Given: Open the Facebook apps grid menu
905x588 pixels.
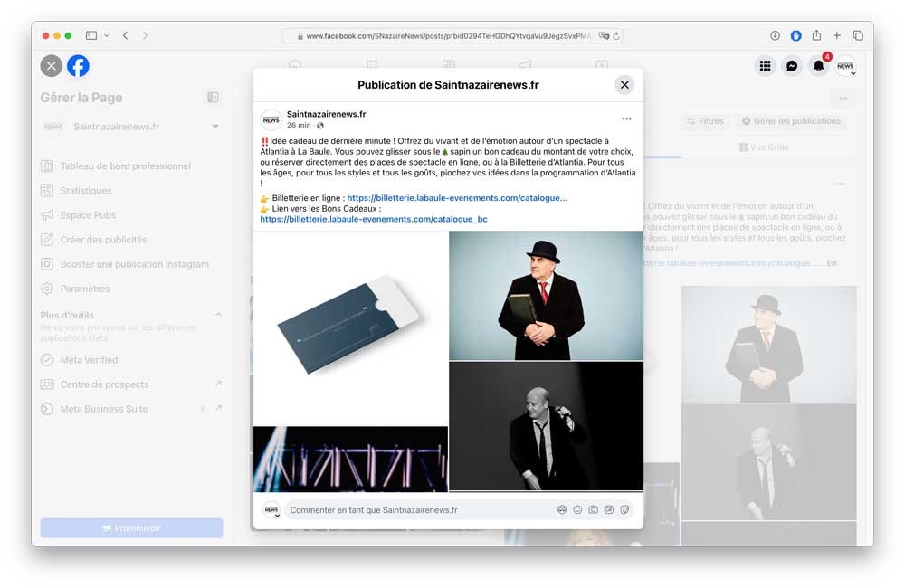Looking at the screenshot, I should [766, 65].
